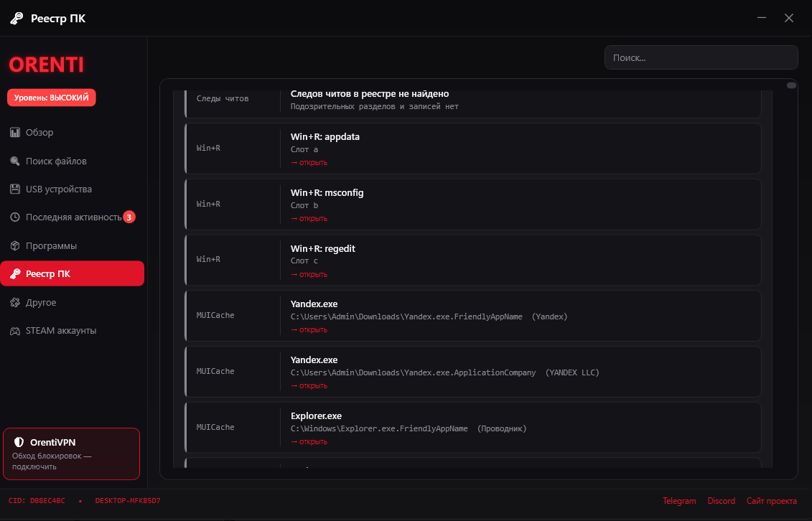
Task: Click the bar chart icon beside Обзор
Action: [x=15, y=133]
